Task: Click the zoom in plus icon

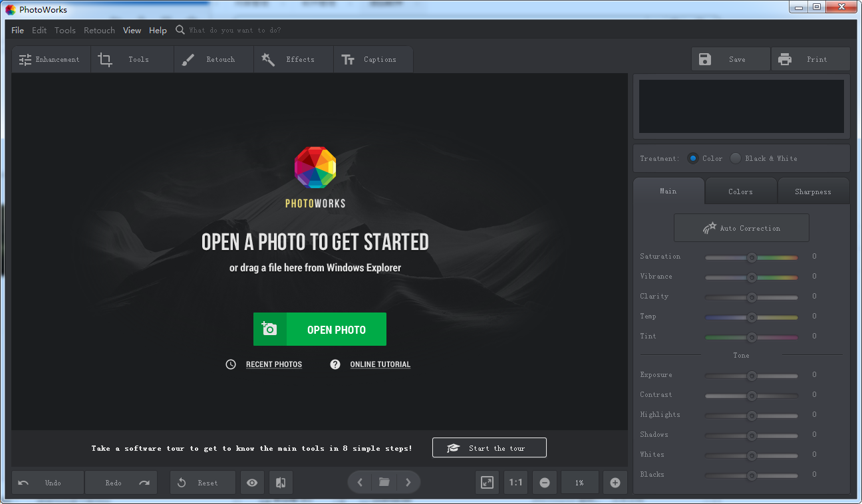Action: 615,483
